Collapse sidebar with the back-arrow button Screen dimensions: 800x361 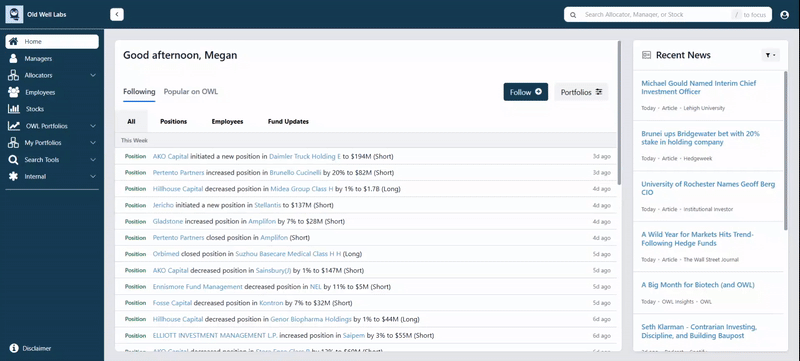pyautogui.click(x=117, y=15)
